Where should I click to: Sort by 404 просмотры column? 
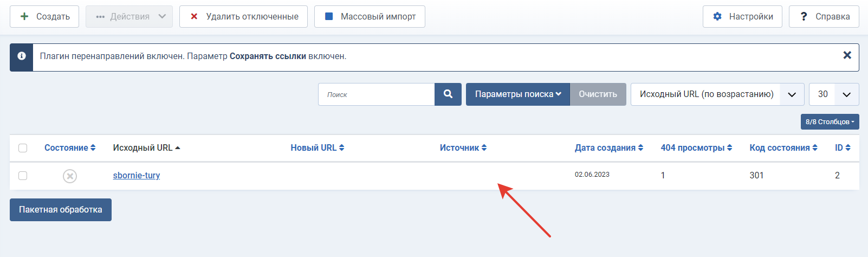click(x=696, y=148)
